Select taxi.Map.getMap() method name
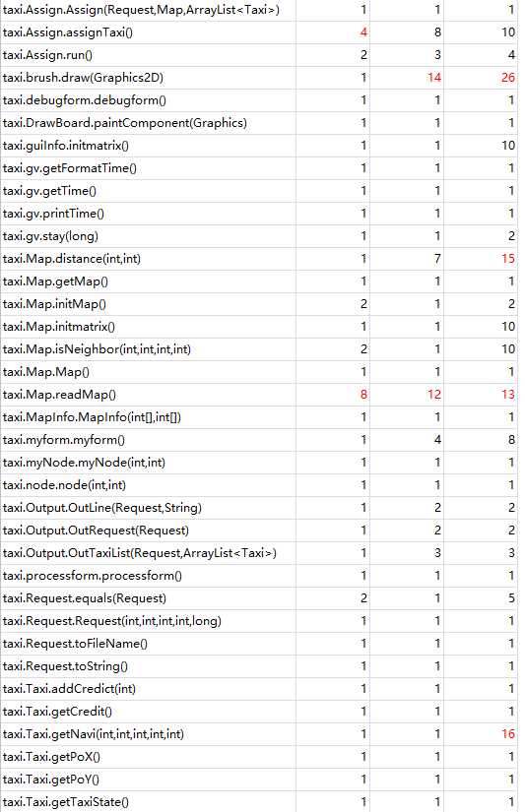525x812 pixels. [x=55, y=281]
